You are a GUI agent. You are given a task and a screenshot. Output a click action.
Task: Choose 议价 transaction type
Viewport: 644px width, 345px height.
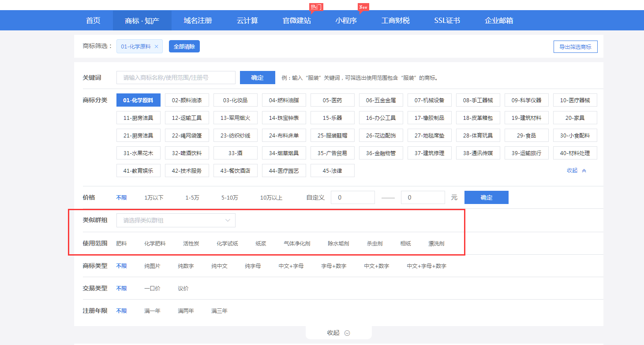pyautogui.click(x=183, y=289)
